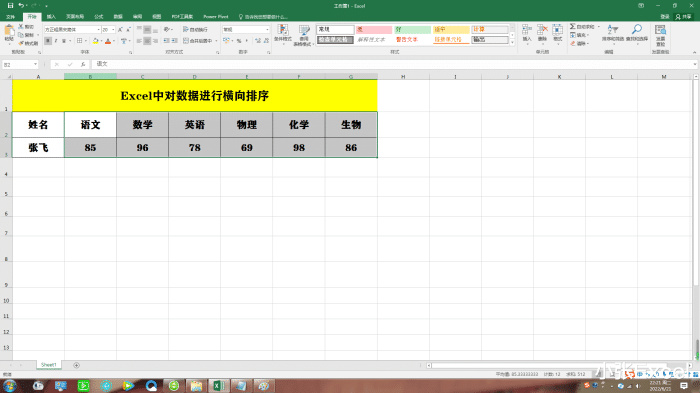Click the Format Painter brush icon
Viewport: 700px width, 393px height.
[21, 43]
